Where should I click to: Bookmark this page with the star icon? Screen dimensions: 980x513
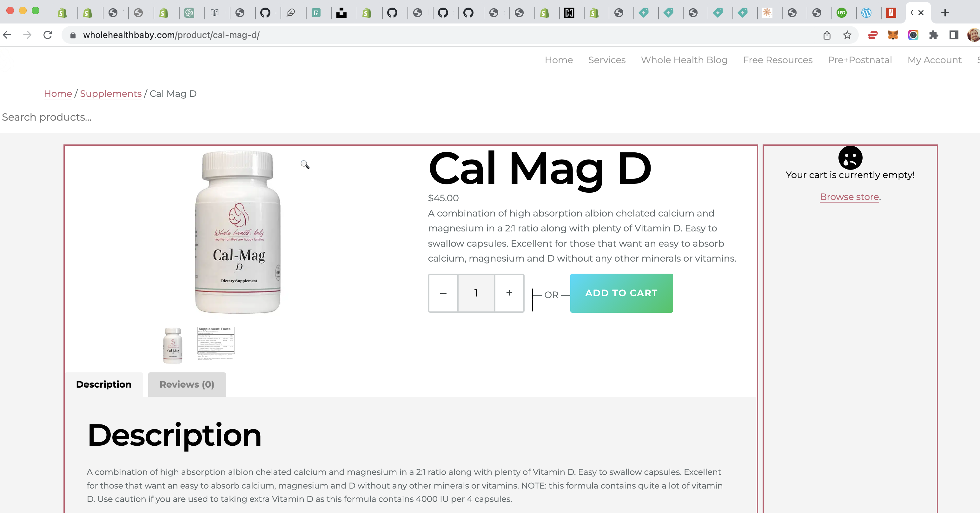[x=847, y=35]
